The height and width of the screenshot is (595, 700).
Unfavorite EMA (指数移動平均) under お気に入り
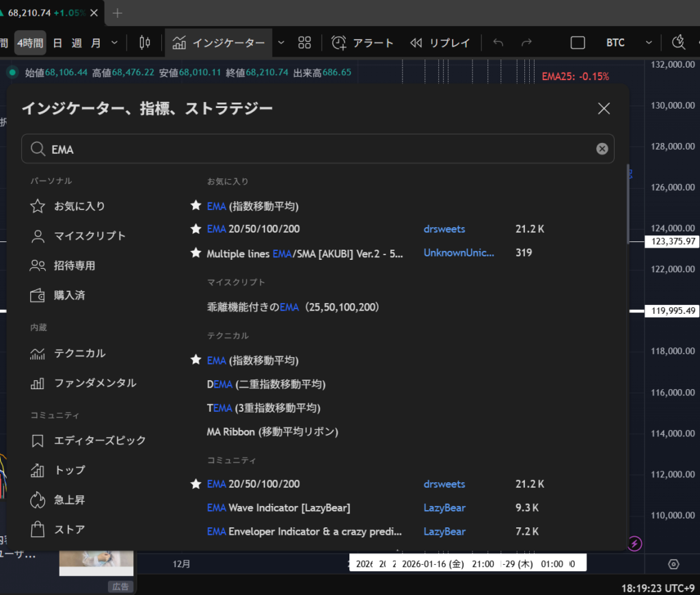point(196,206)
